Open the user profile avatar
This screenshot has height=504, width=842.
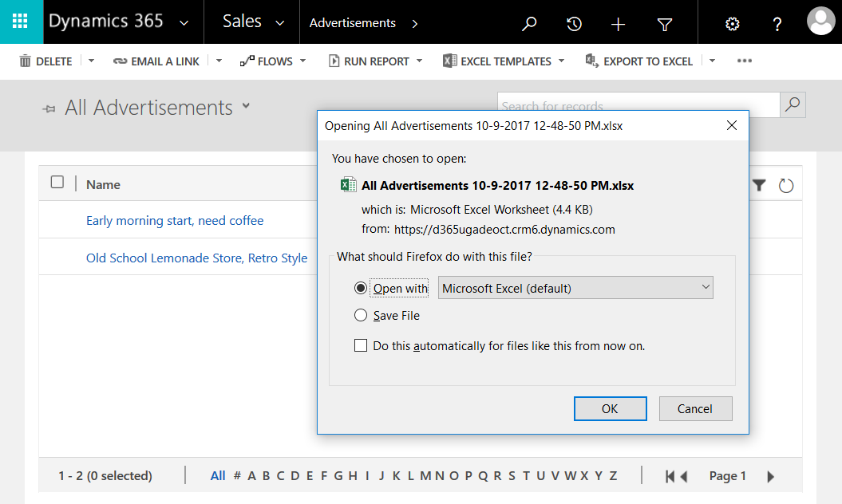(821, 21)
